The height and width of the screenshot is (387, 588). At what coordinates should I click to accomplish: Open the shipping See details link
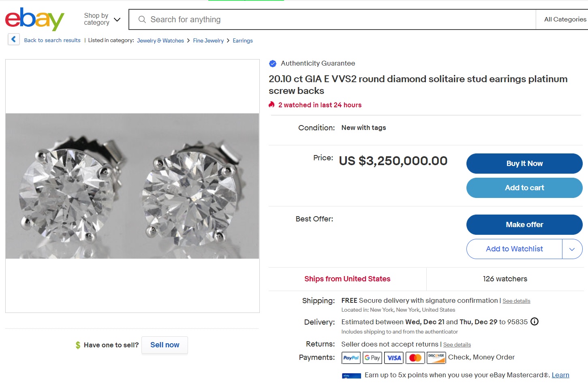pyautogui.click(x=516, y=301)
